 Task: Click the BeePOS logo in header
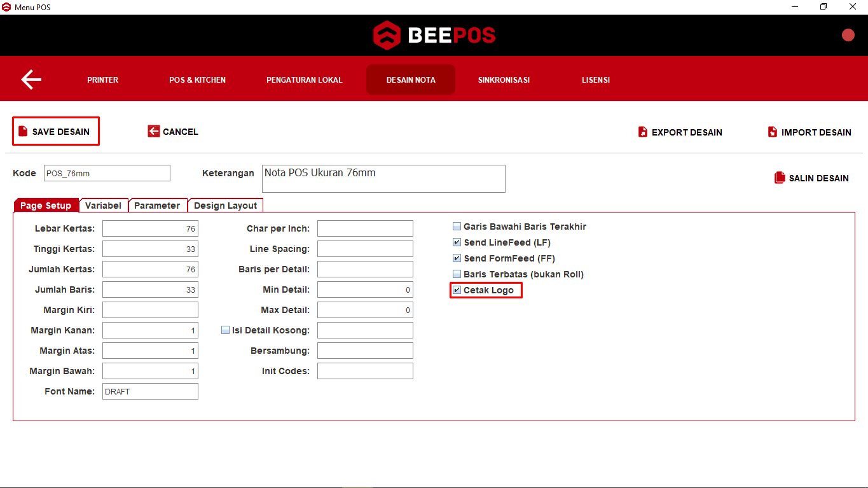[434, 35]
